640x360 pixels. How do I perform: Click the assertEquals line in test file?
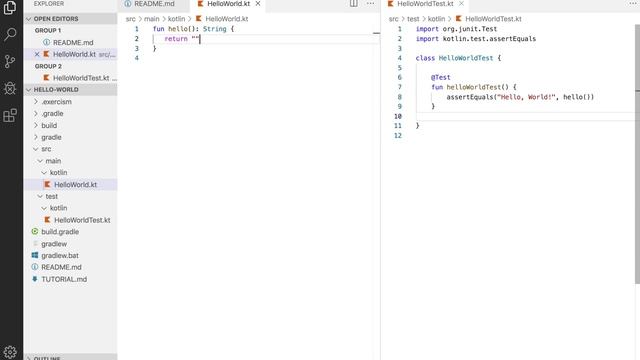click(x=520, y=97)
